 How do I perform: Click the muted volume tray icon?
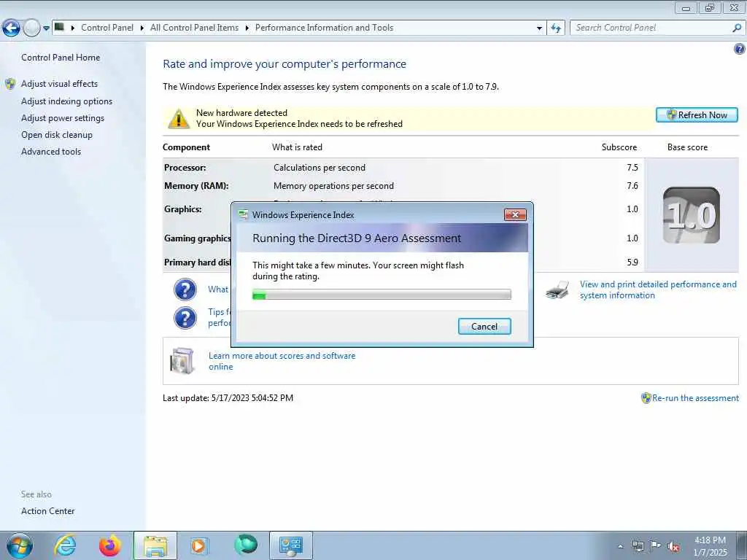[x=673, y=546]
